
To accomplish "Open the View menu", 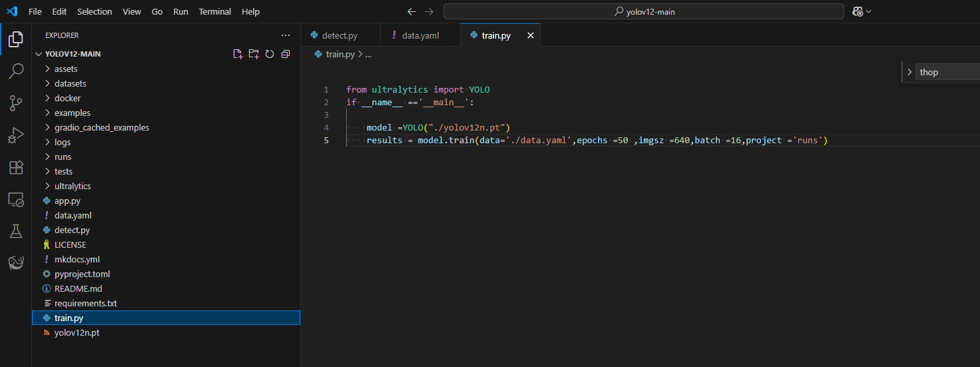I will (x=132, y=11).
